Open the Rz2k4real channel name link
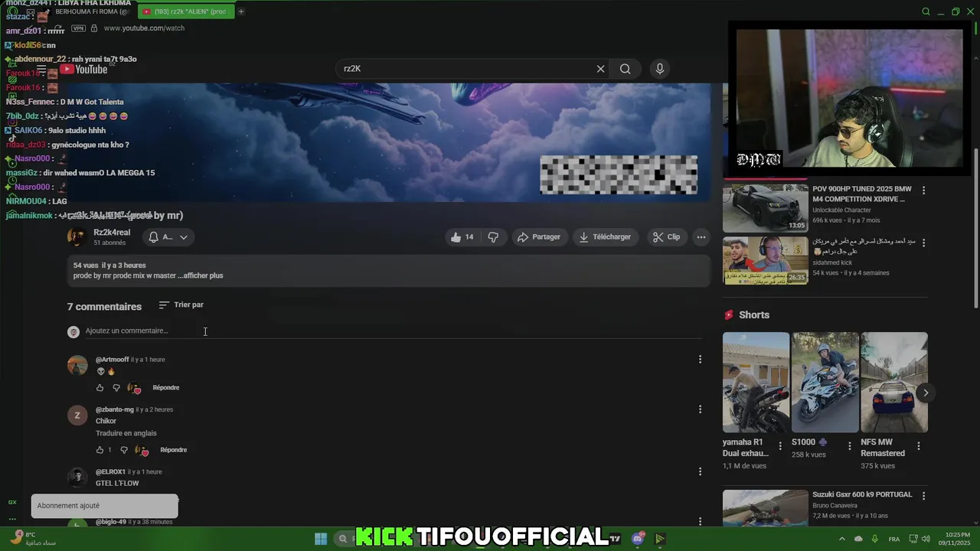This screenshot has width=980, height=551. (112, 233)
